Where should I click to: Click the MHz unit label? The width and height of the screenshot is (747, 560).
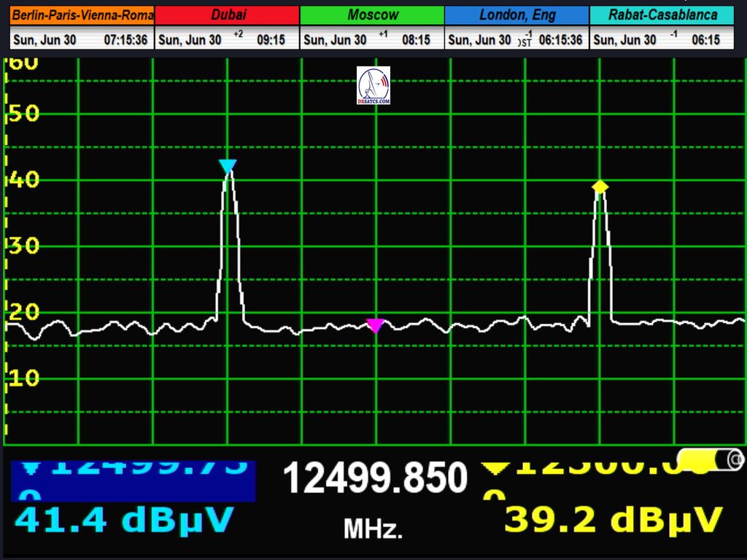373,529
